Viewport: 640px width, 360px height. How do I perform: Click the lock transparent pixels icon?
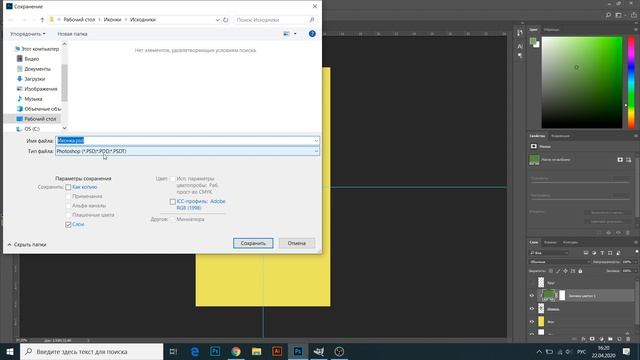551,271
